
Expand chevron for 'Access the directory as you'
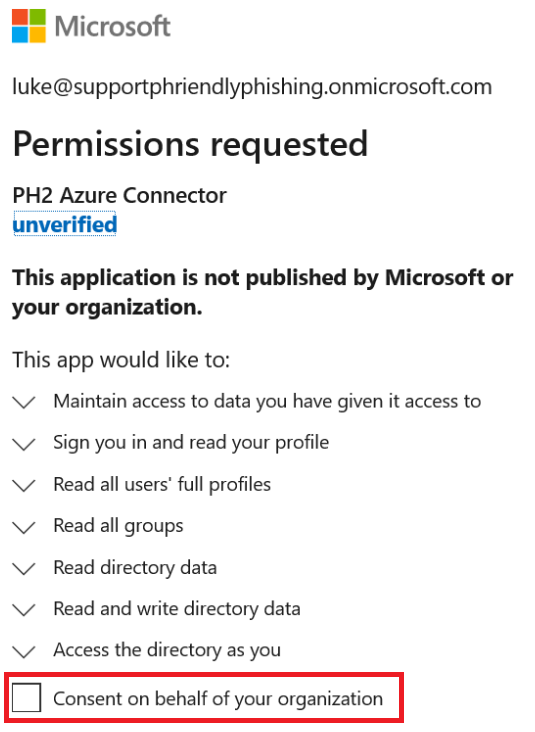click(x=24, y=651)
